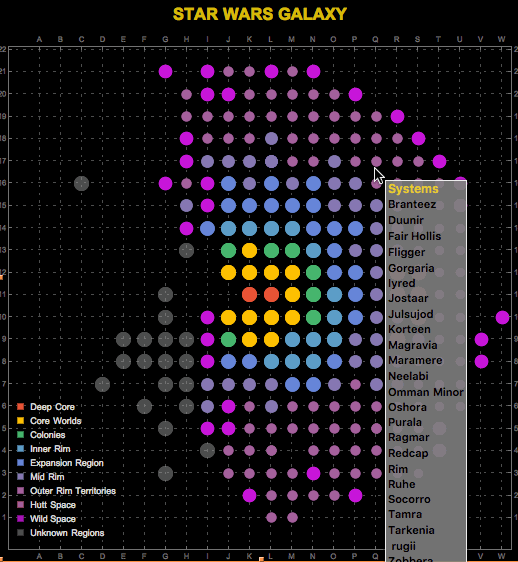This screenshot has height=562, width=518.
Task: Click the magenta dot at K-2
Action: pyautogui.click(x=250, y=495)
